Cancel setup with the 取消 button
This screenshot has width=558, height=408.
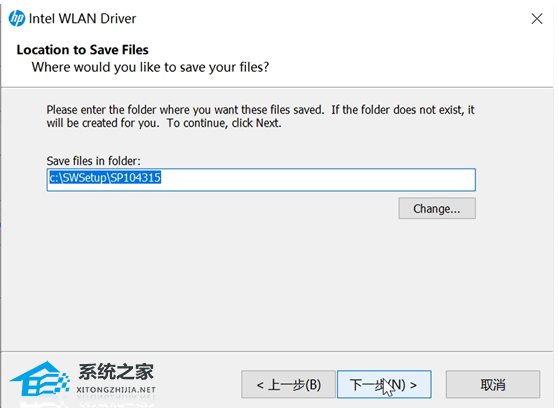tap(493, 385)
